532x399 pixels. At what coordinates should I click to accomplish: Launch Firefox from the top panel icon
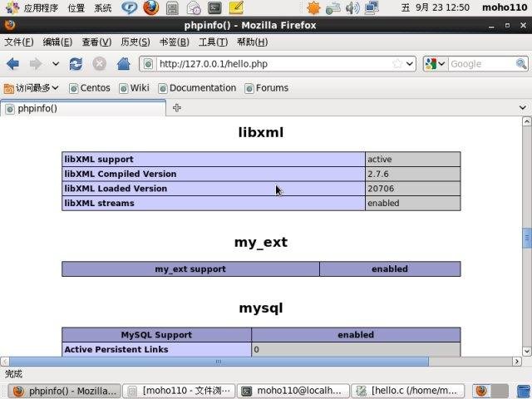[x=151, y=7]
